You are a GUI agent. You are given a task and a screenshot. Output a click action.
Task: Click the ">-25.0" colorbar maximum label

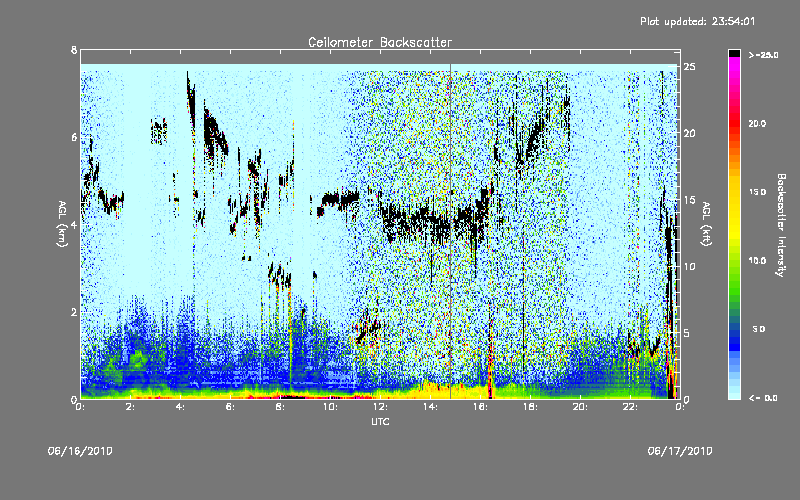(x=763, y=55)
